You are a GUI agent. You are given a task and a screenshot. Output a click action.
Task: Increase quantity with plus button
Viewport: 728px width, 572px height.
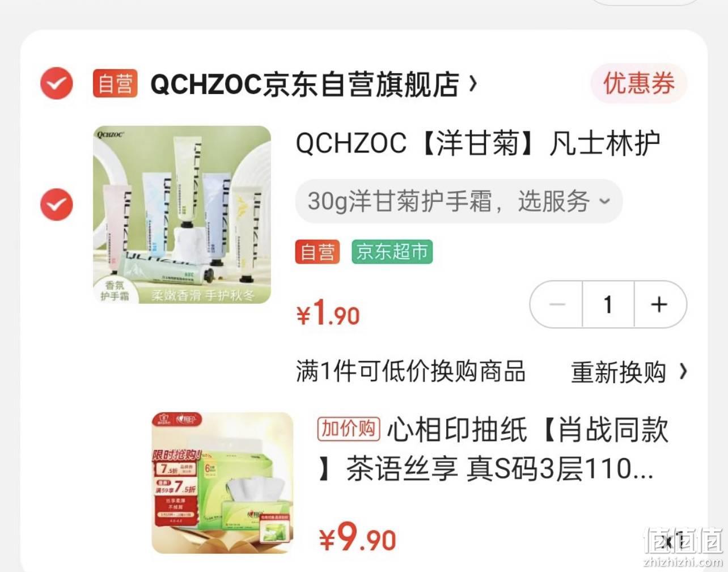(659, 304)
